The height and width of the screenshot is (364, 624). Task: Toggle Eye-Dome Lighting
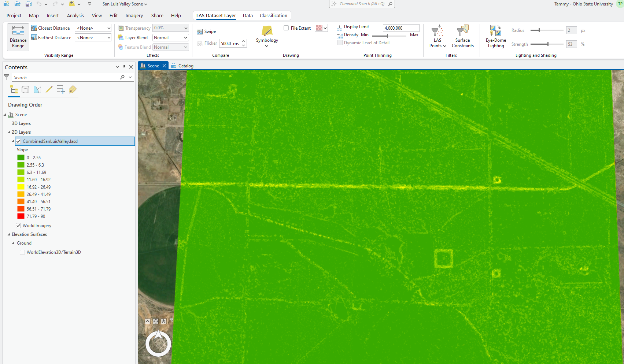point(495,37)
